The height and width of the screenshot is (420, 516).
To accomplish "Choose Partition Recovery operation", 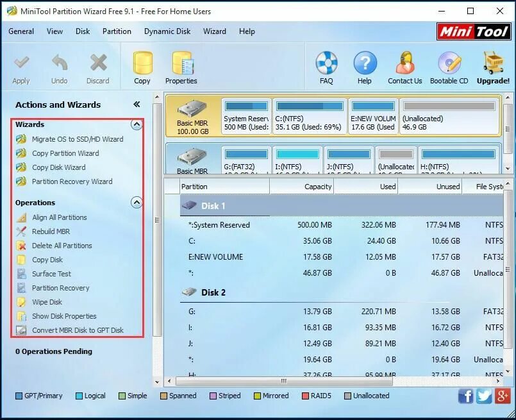I will point(60,288).
